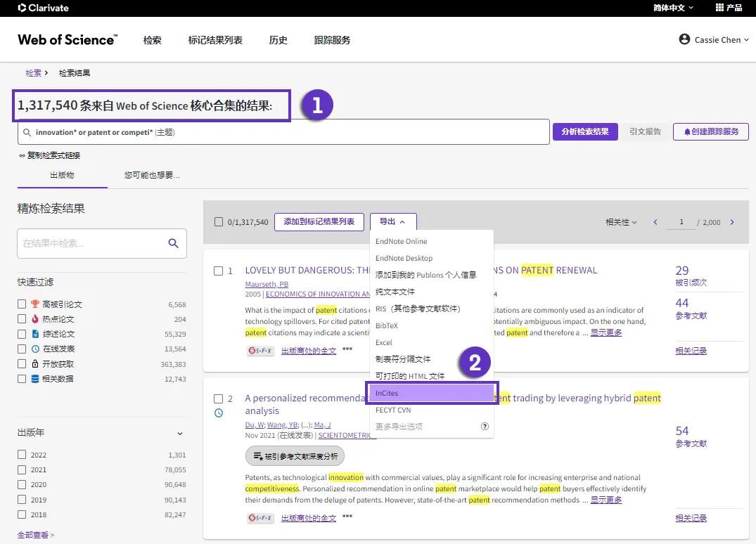The image size is (756, 544).
Task: Check the 2019 publication year box
Action: pos(22,499)
